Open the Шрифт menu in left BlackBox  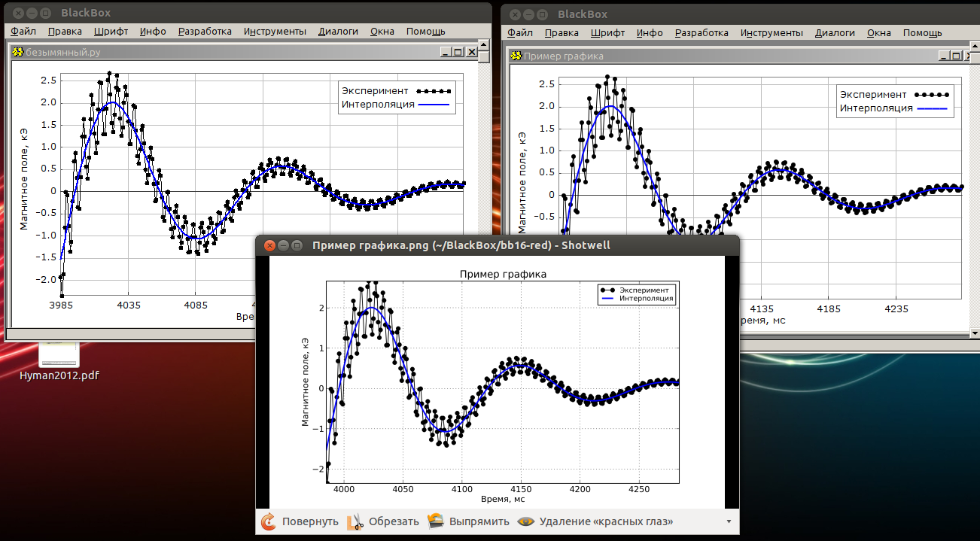[x=111, y=32]
